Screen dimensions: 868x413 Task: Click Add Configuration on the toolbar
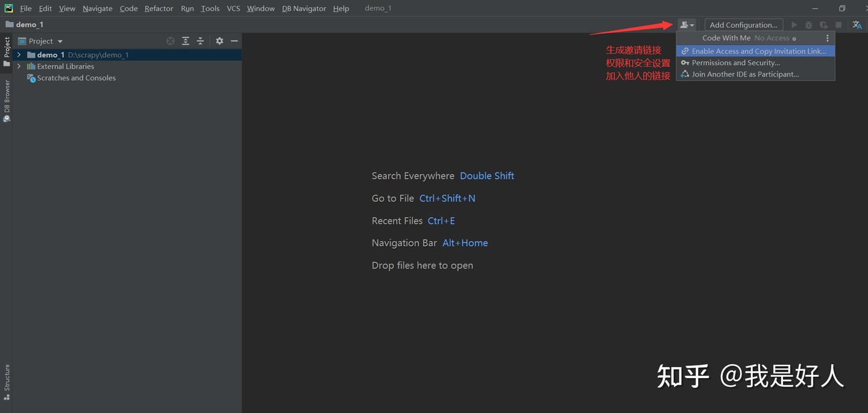click(x=743, y=24)
